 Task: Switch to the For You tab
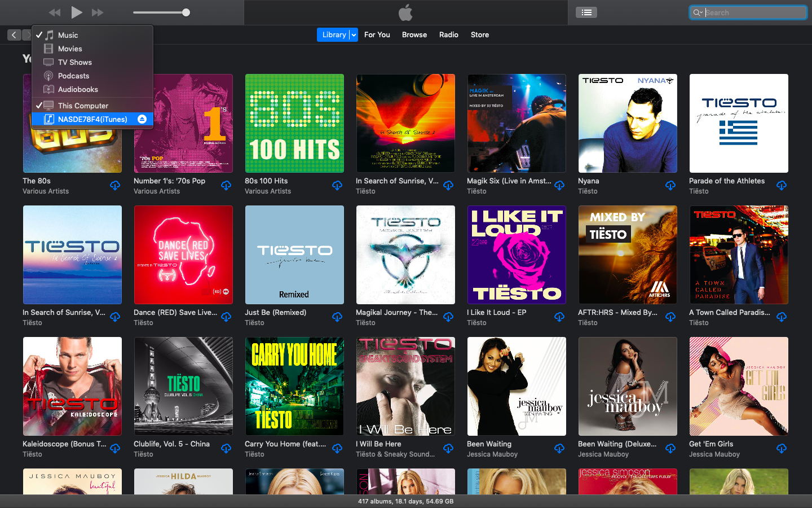(x=377, y=35)
